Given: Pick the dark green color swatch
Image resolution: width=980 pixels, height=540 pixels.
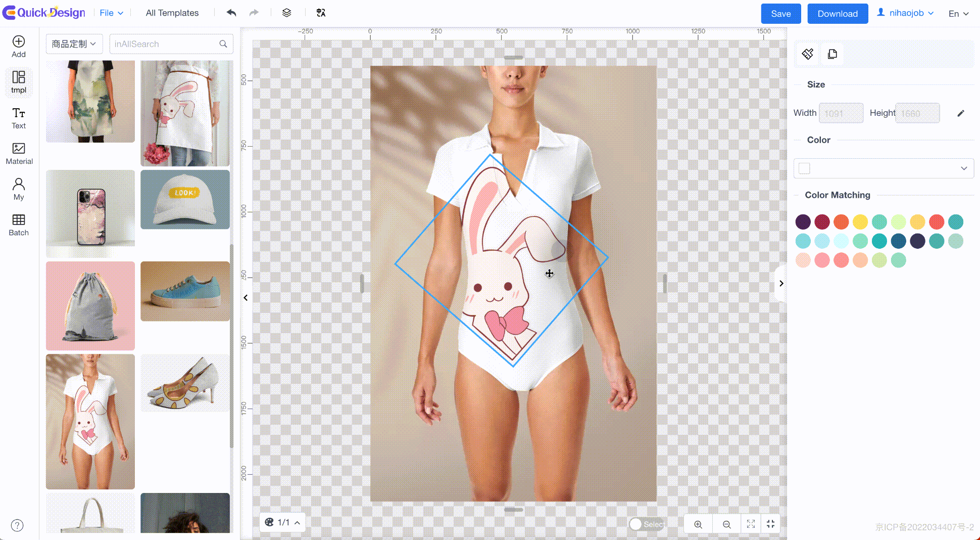Looking at the screenshot, I should point(898,241).
